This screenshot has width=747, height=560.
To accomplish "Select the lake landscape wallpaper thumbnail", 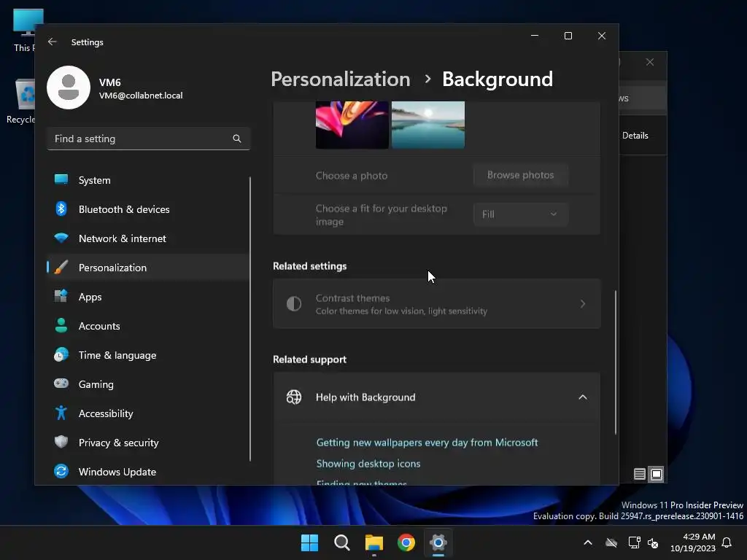I will coord(427,125).
